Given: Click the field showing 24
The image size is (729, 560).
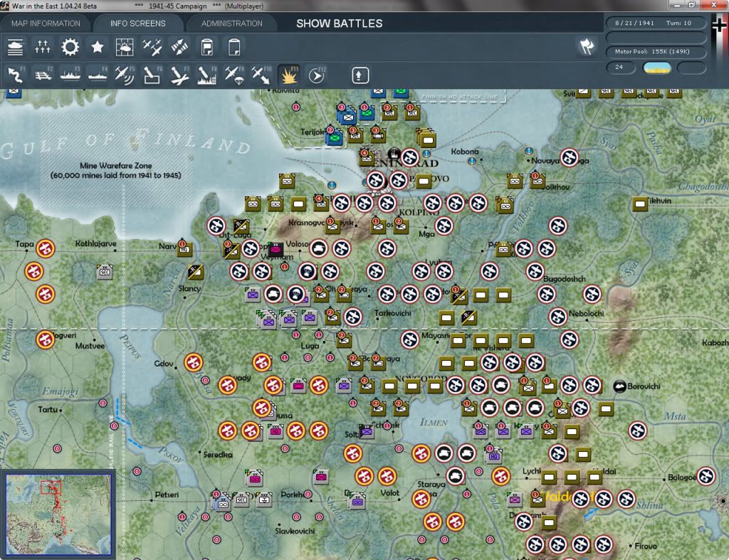Looking at the screenshot, I should (621, 68).
